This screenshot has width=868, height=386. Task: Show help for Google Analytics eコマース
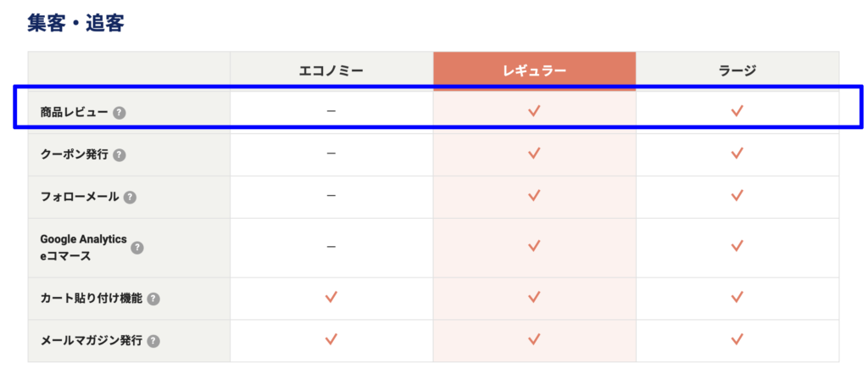point(136,248)
